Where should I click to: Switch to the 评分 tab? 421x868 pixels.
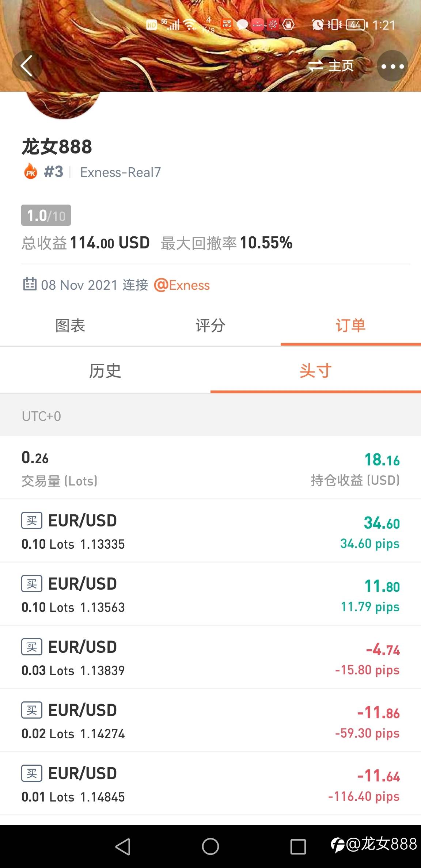click(x=210, y=325)
